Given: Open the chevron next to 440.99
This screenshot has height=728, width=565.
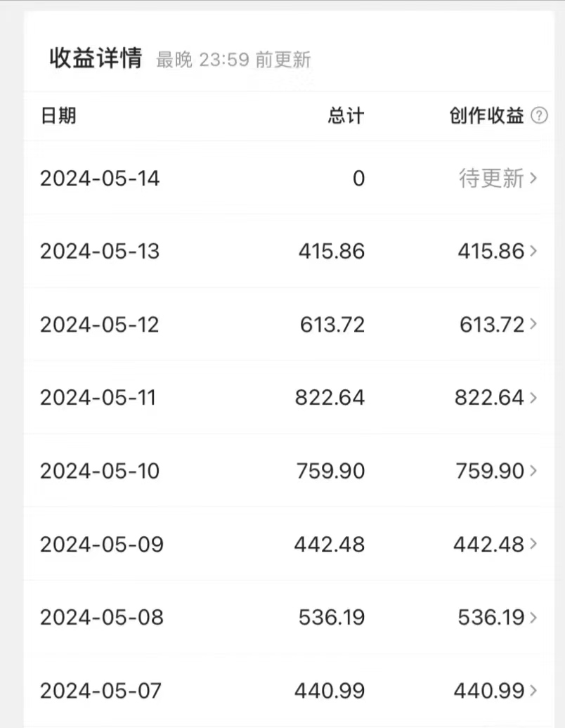Looking at the screenshot, I should [x=533, y=691].
